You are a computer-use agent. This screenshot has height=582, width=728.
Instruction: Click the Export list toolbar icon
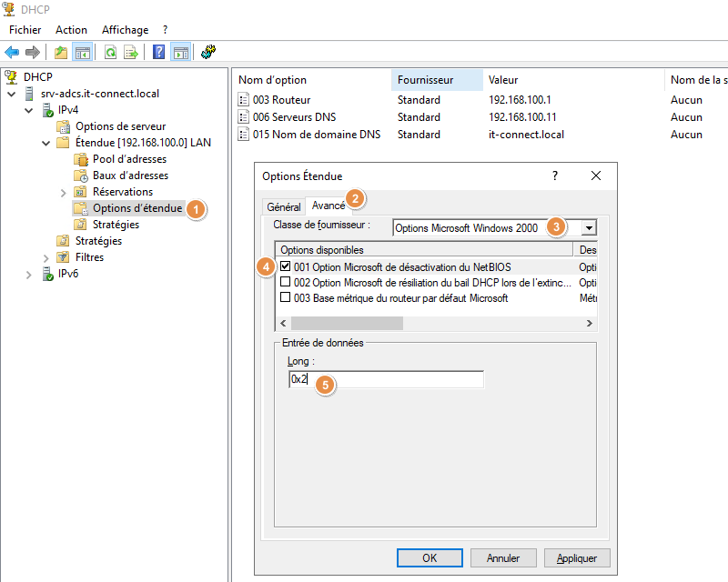(131, 52)
